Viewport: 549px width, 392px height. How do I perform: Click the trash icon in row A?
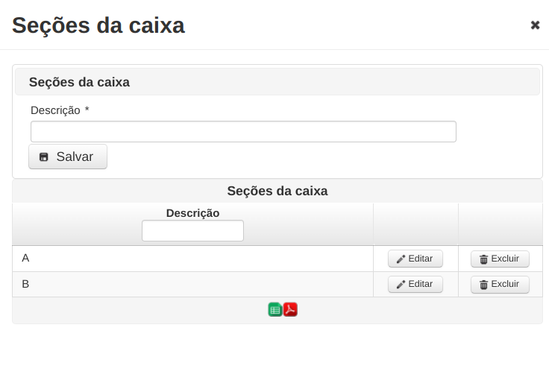[x=483, y=259]
